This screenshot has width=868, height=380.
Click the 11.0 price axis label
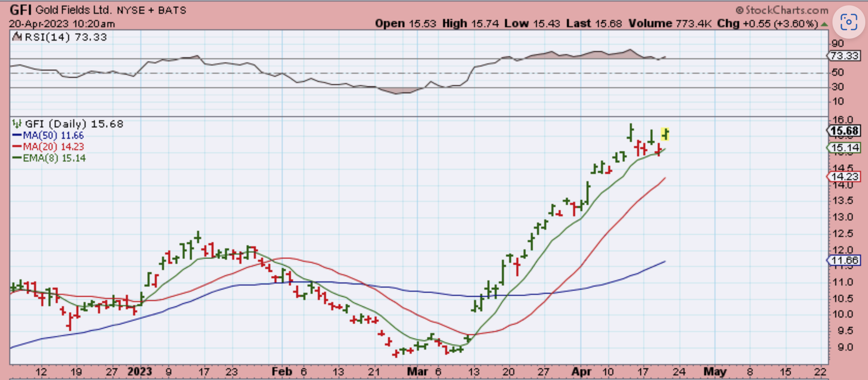pos(842,282)
